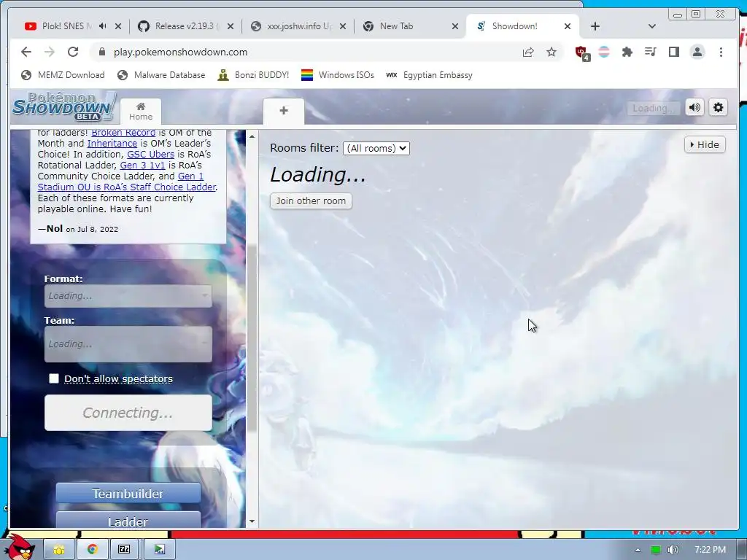Image resolution: width=747 pixels, height=560 pixels.
Task: Close the Release v2.19.3 tab
Action: (230, 26)
